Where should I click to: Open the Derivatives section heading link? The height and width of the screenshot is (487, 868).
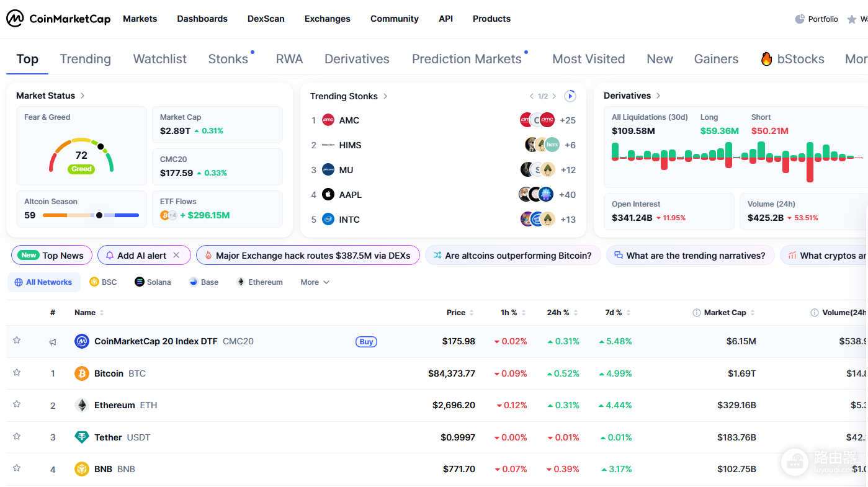tap(632, 96)
